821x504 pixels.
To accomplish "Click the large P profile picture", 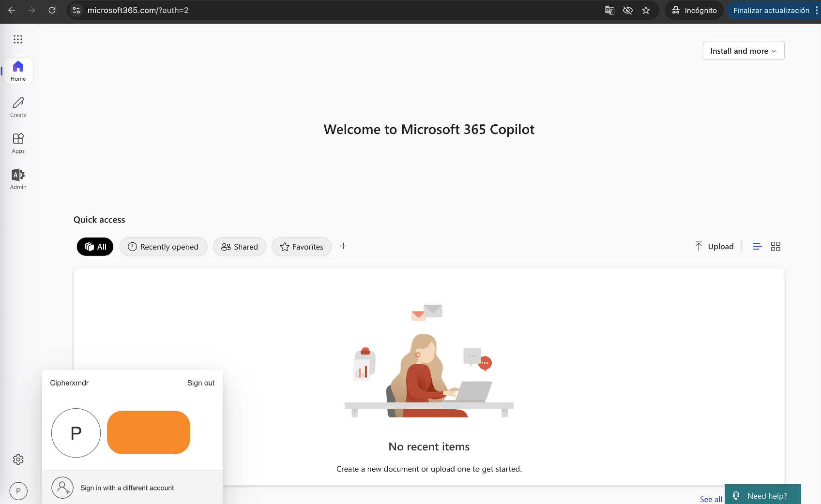I will 76,433.
